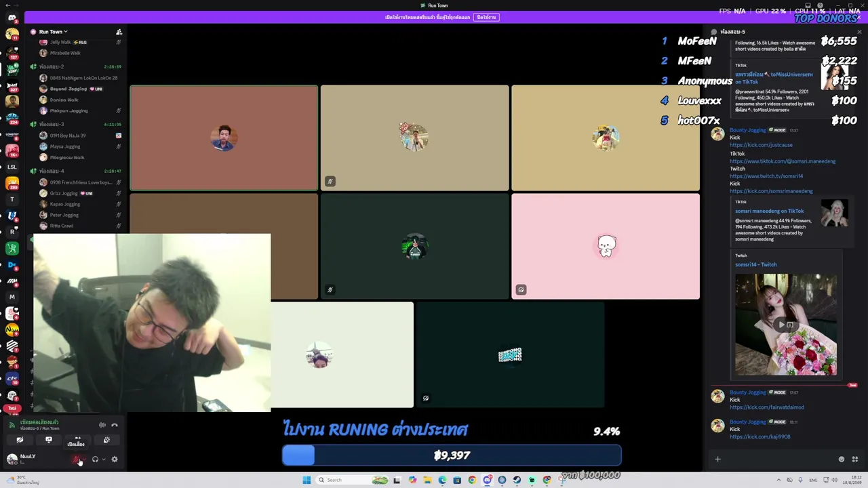Open the TikTok embed profile thumbnail for somsri

coord(834,213)
